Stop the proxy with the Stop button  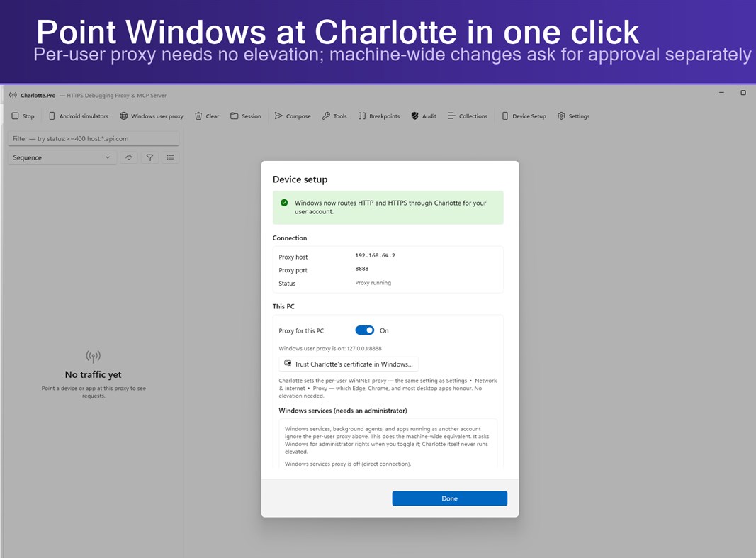pos(23,116)
